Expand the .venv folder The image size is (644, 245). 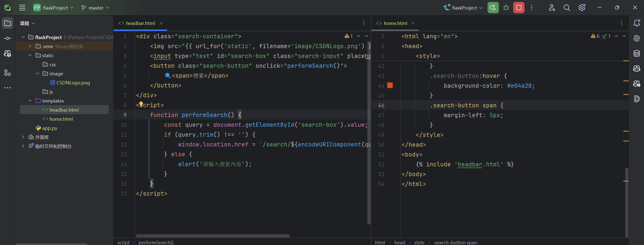pyautogui.click(x=30, y=46)
